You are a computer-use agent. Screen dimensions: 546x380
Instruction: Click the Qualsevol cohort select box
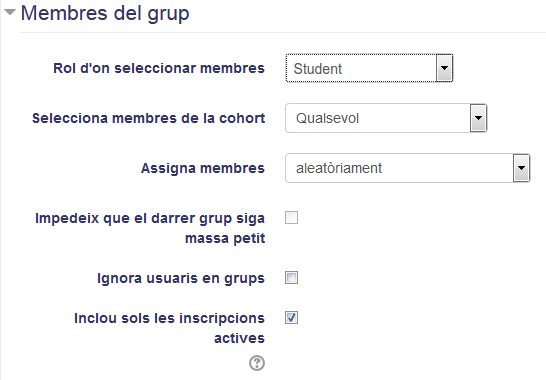pyautogui.click(x=386, y=118)
